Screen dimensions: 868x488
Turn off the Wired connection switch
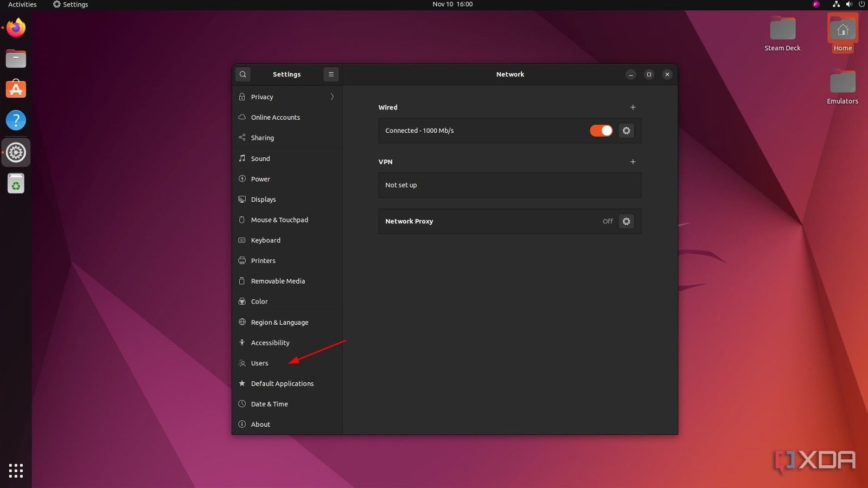point(601,131)
